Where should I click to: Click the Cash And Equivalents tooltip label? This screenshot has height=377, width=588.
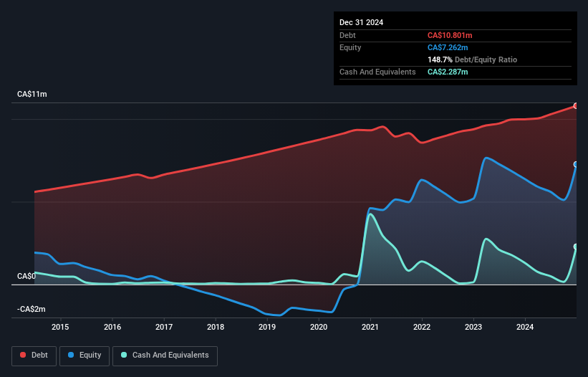[377, 72]
